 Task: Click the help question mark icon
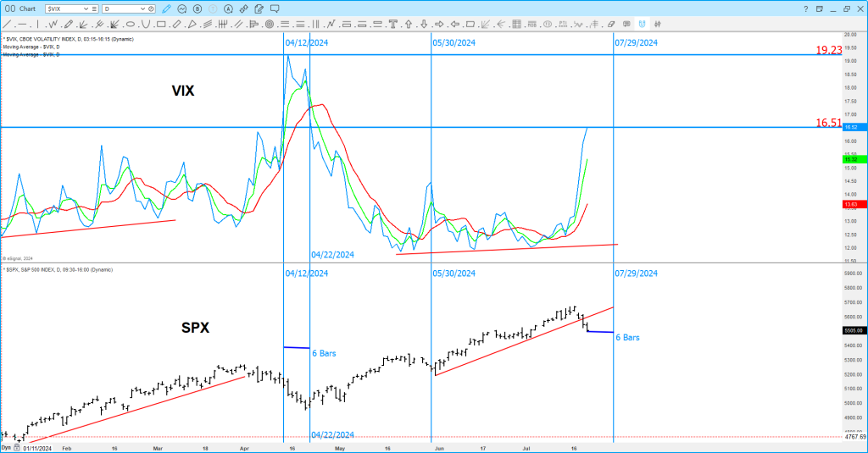point(805,8)
